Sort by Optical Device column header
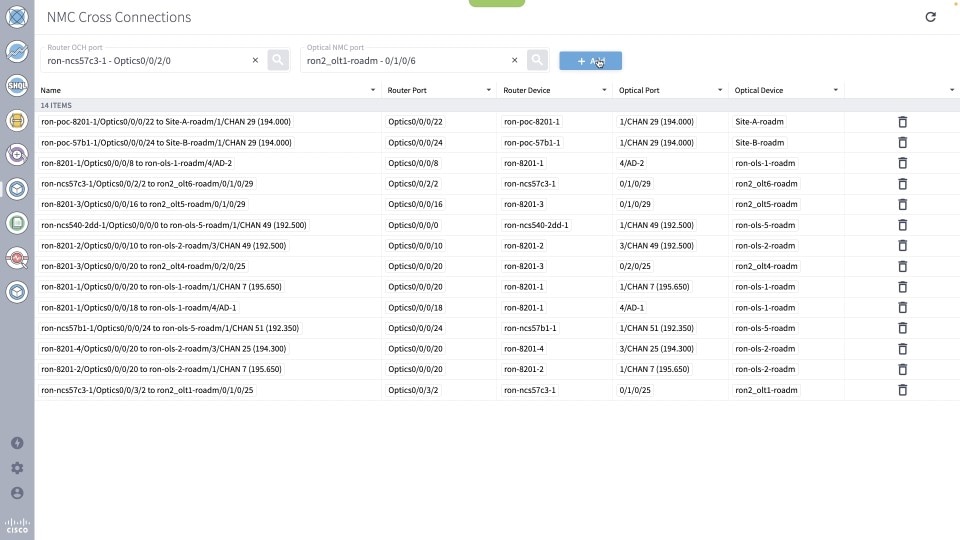Image resolution: width=960 pixels, height=540 pixels. 759,90
